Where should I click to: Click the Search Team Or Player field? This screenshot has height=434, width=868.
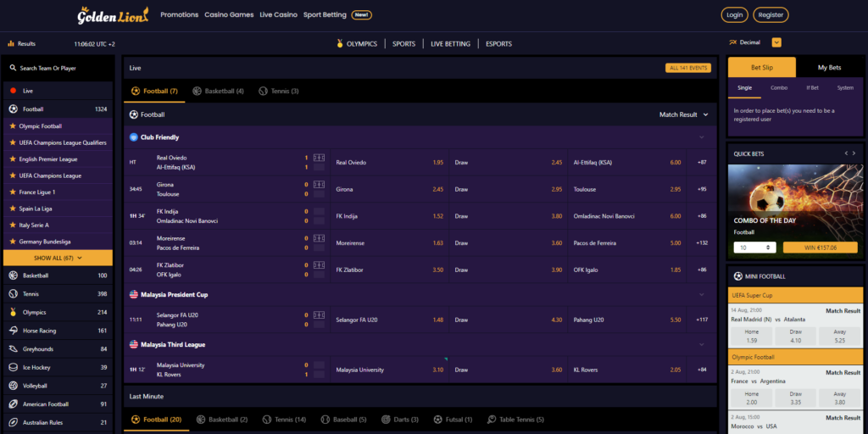[x=58, y=68]
